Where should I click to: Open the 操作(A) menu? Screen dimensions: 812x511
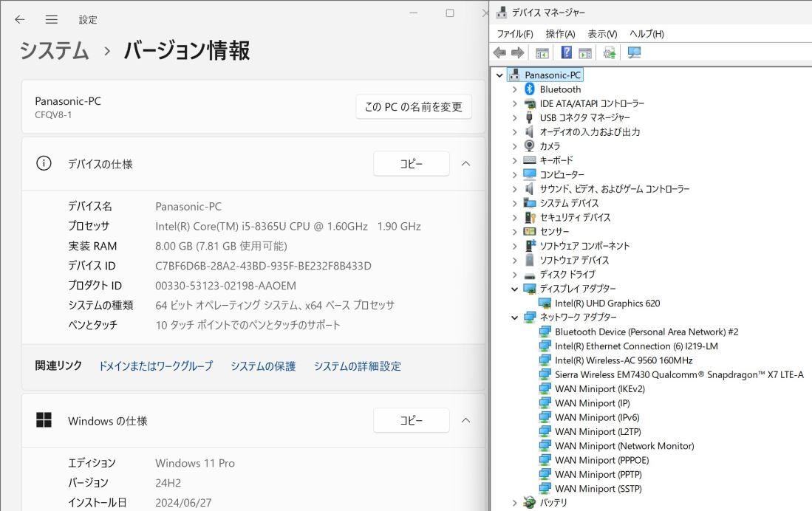(x=560, y=33)
